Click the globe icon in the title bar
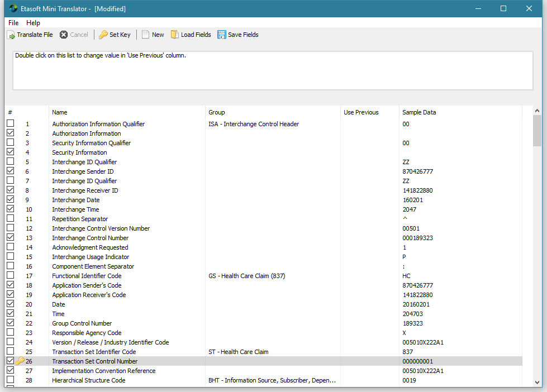 tap(13, 8)
